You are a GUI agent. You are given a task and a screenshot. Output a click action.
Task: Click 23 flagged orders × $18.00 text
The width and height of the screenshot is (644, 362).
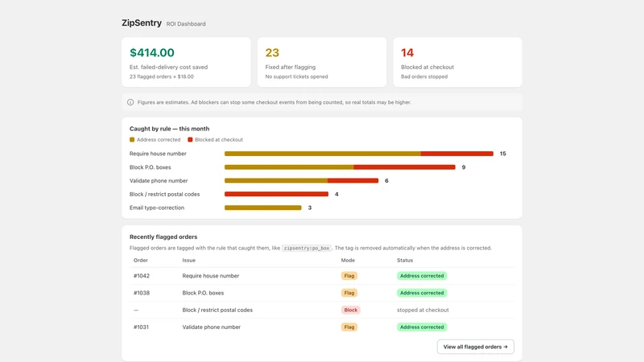[x=162, y=76]
